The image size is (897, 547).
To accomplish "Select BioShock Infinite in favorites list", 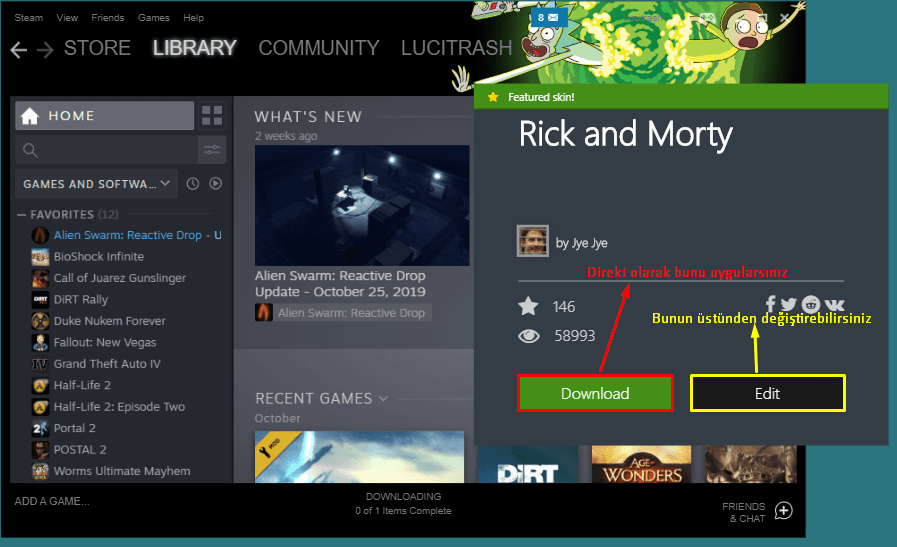I will (98, 257).
